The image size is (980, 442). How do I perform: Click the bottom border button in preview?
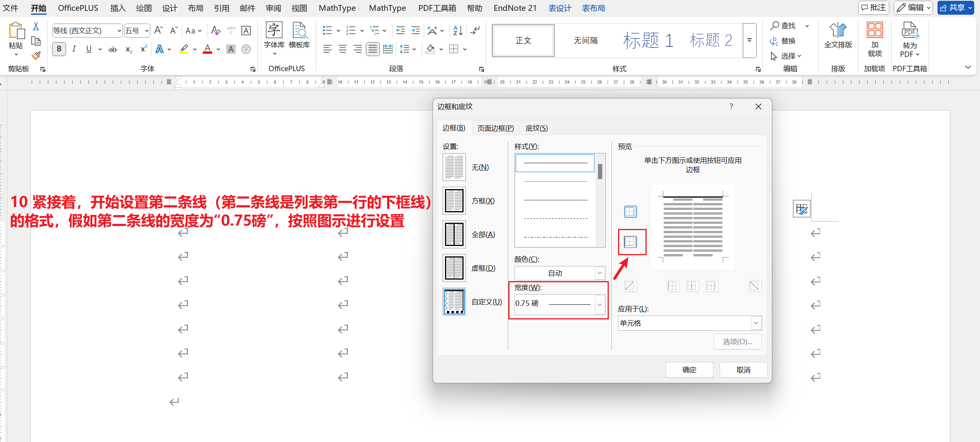tap(630, 242)
